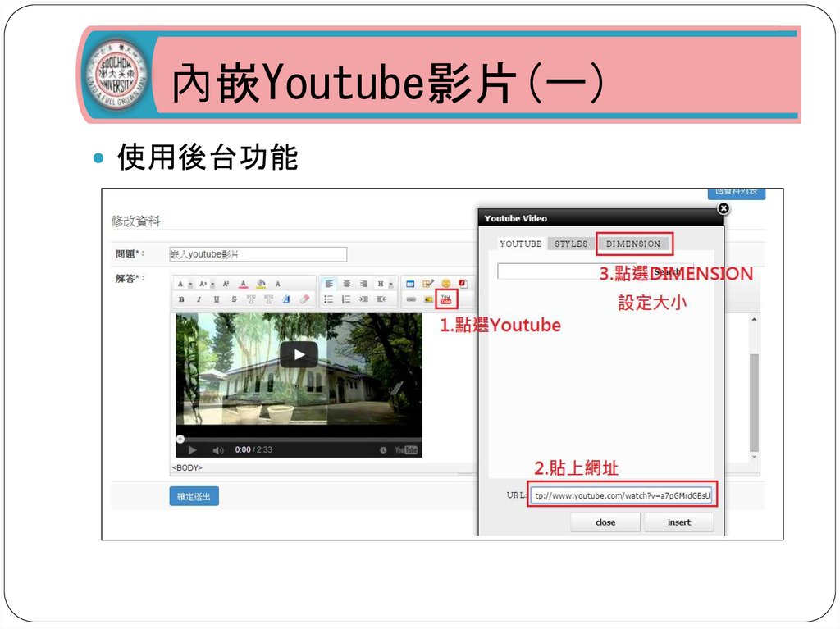The image size is (840, 629).
Task: Mute the video using the speaker icon
Action: tap(218, 450)
